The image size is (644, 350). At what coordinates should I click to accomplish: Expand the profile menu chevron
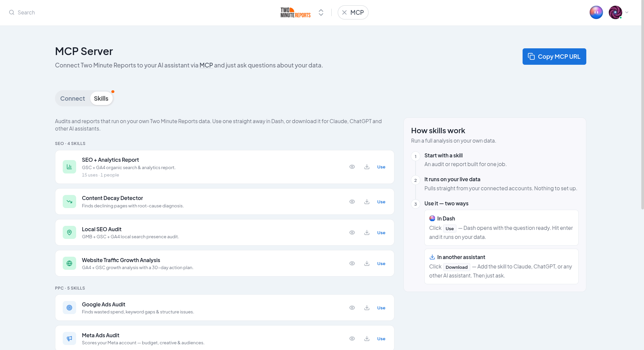pyautogui.click(x=627, y=12)
